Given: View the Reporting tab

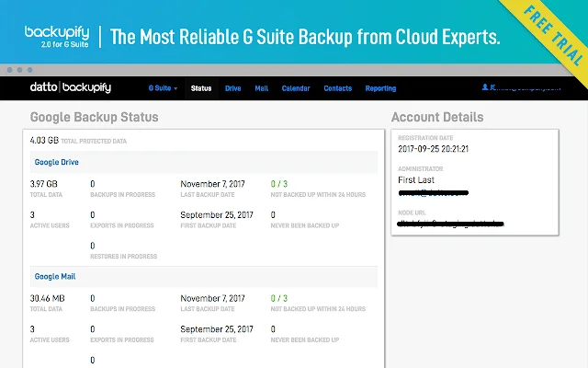Looking at the screenshot, I should pos(380,88).
